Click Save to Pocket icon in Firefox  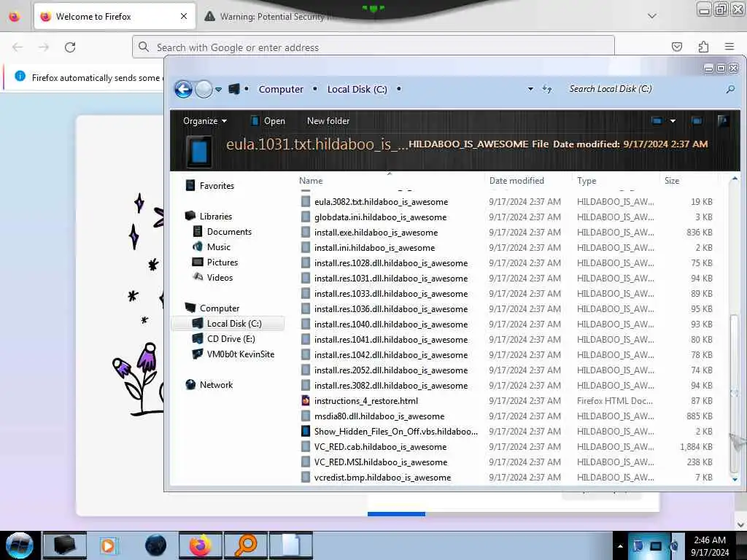[x=677, y=47]
